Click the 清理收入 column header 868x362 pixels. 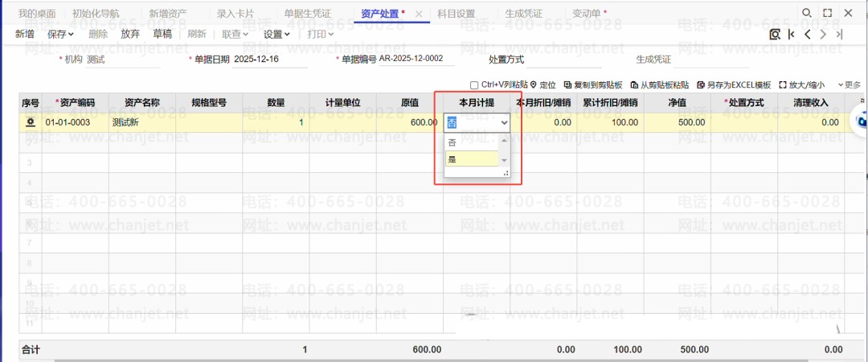pos(811,102)
